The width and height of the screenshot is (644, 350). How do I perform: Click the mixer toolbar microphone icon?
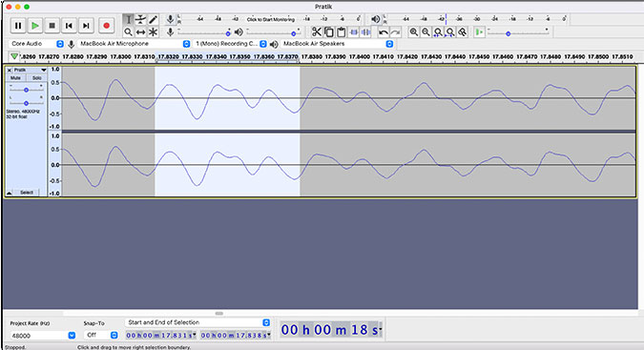170,32
